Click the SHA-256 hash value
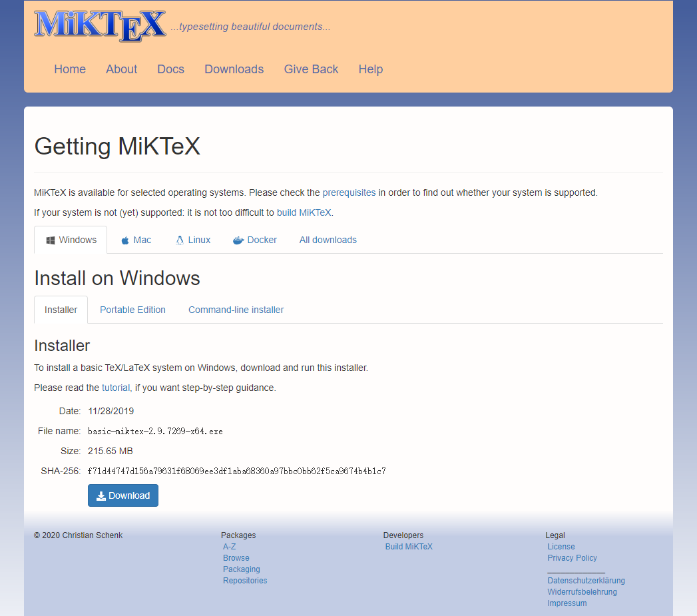 (x=237, y=471)
